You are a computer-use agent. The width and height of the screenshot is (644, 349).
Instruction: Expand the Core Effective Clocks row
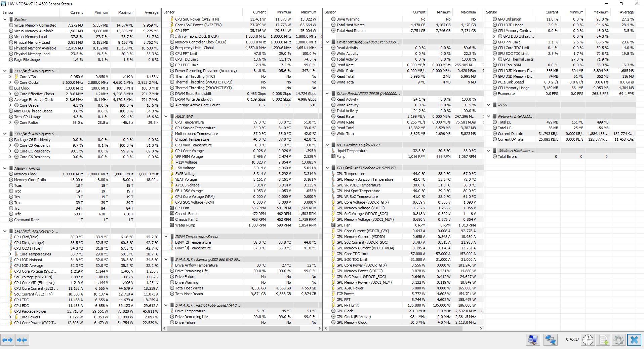tap(10, 94)
